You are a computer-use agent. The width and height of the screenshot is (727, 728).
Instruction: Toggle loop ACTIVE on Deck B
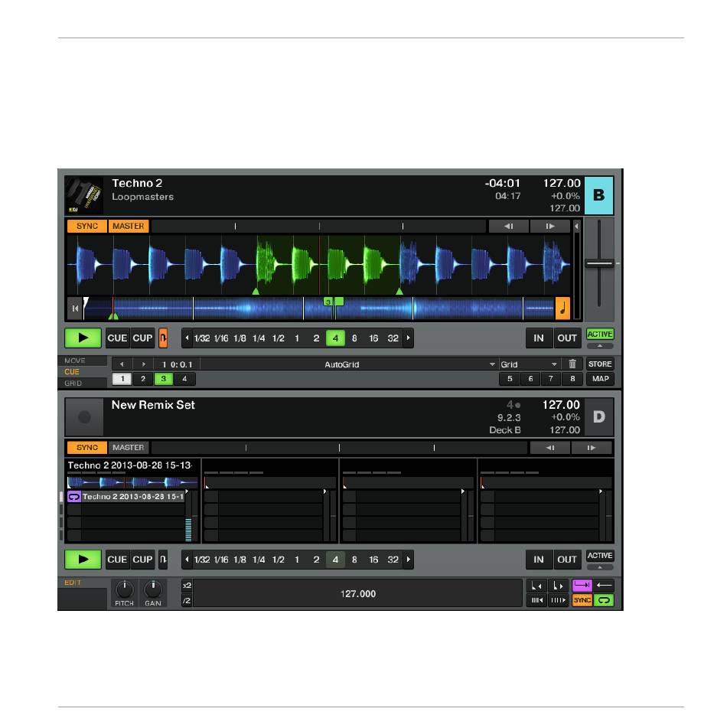600,335
